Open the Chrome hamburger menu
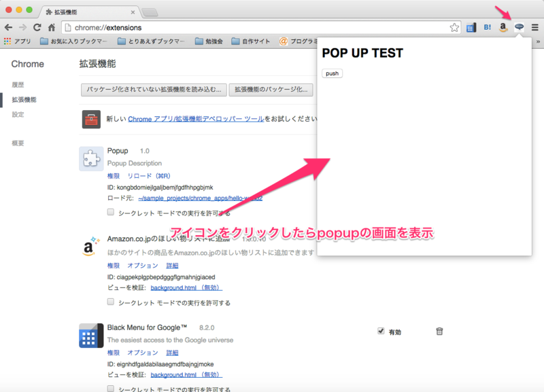 pyautogui.click(x=537, y=28)
